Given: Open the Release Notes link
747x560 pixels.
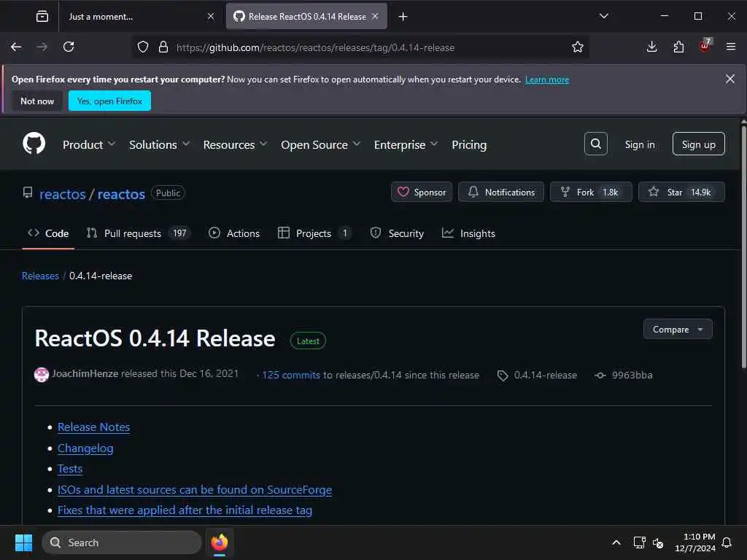Looking at the screenshot, I should (93, 427).
